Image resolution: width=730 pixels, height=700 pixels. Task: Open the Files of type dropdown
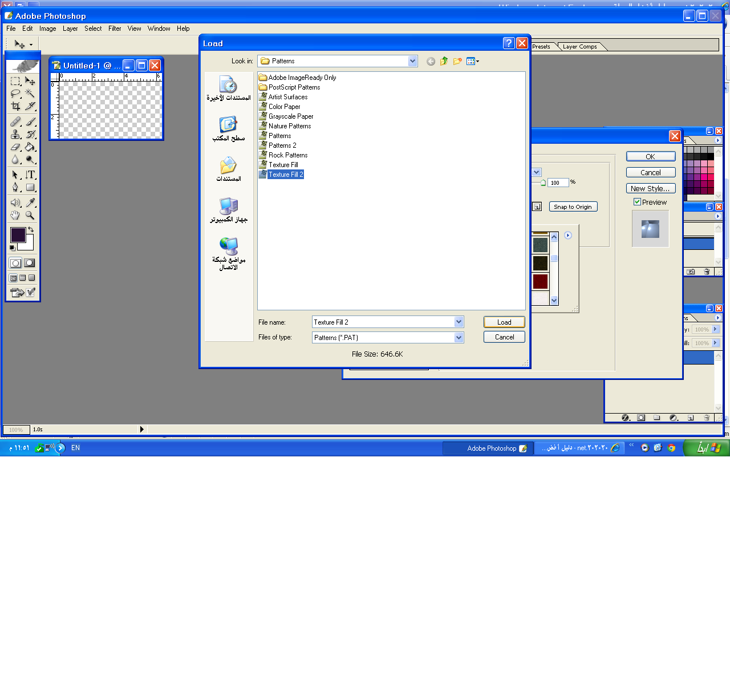click(x=459, y=338)
